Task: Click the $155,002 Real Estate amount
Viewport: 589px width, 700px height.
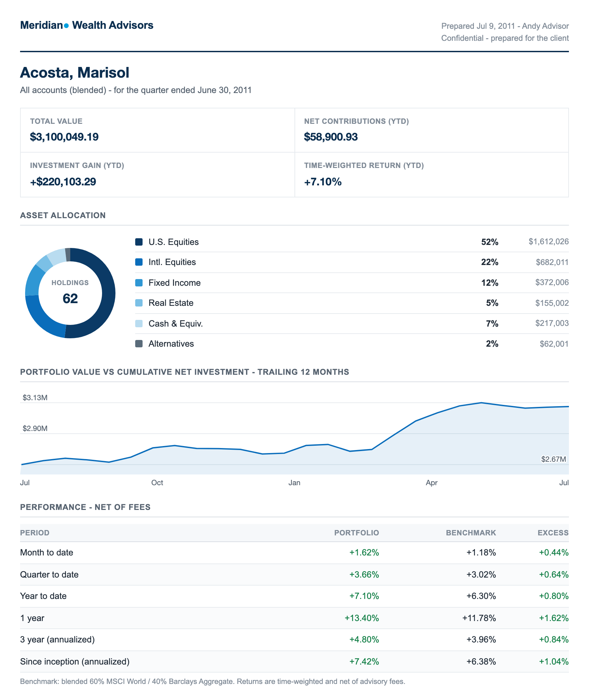Action: coord(552,303)
